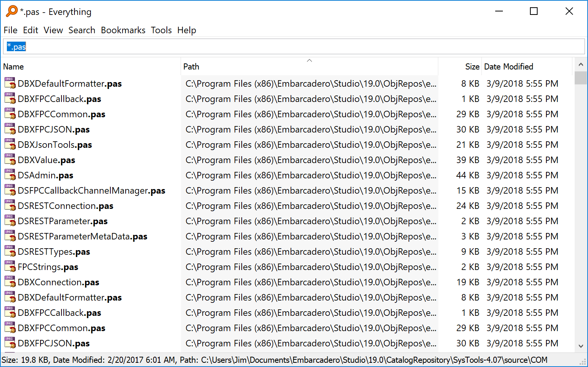
Task: Click the DSAdmin.pas file icon
Action: tap(10, 175)
